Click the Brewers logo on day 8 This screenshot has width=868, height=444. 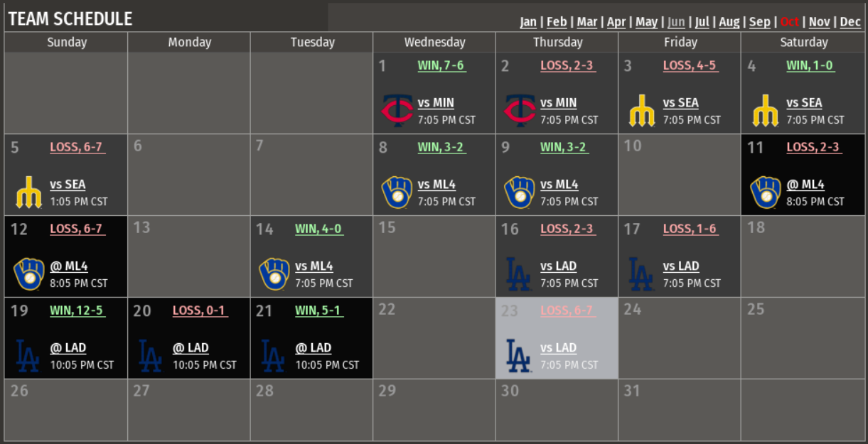point(397,193)
